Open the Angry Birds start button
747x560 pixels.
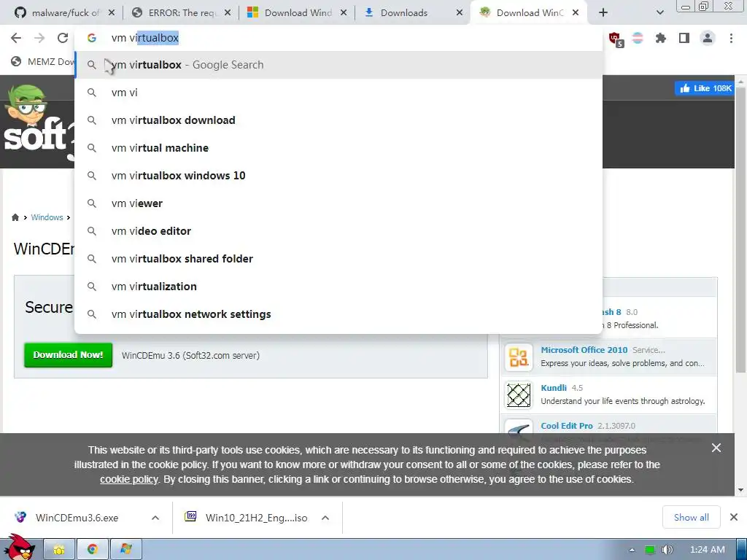[20, 548]
